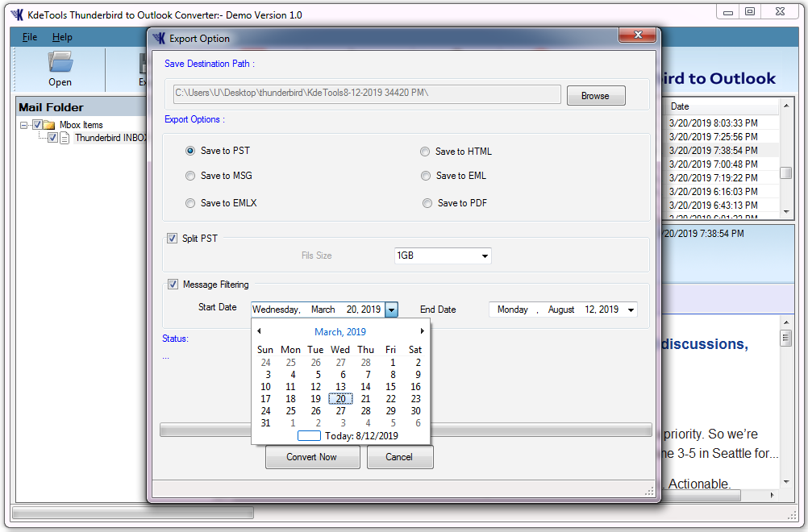Select the 3/20/2019 7:19:22 PM row
Image resolution: width=808 pixels, height=532 pixels.
tap(720, 177)
